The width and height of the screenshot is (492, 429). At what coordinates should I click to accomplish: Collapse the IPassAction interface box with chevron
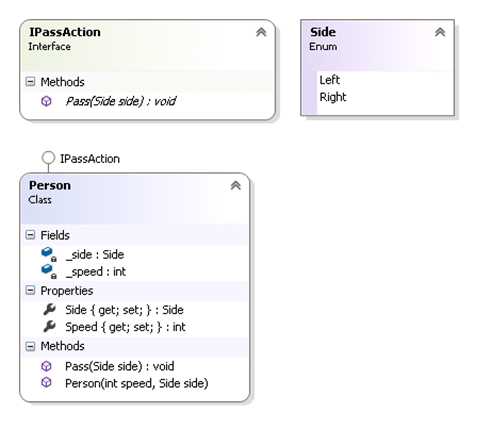pyautogui.click(x=261, y=32)
